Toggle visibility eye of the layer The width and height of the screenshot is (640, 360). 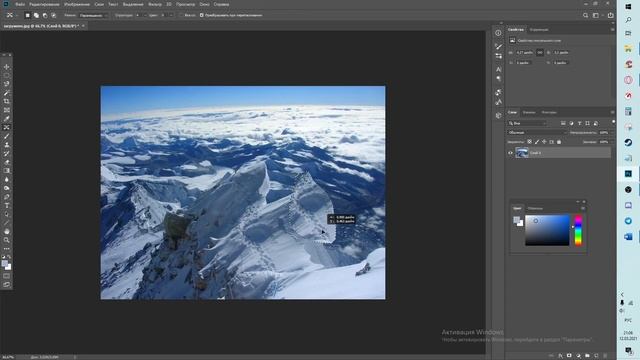coord(510,153)
